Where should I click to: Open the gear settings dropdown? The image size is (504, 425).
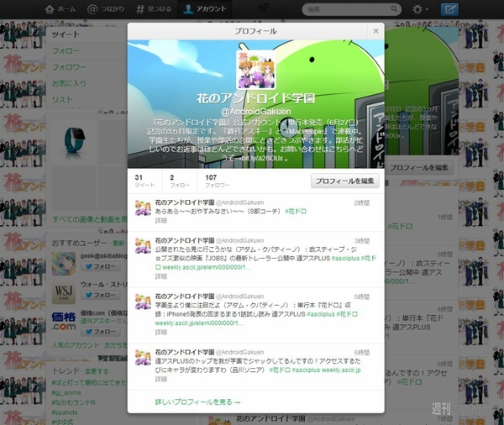(x=420, y=9)
